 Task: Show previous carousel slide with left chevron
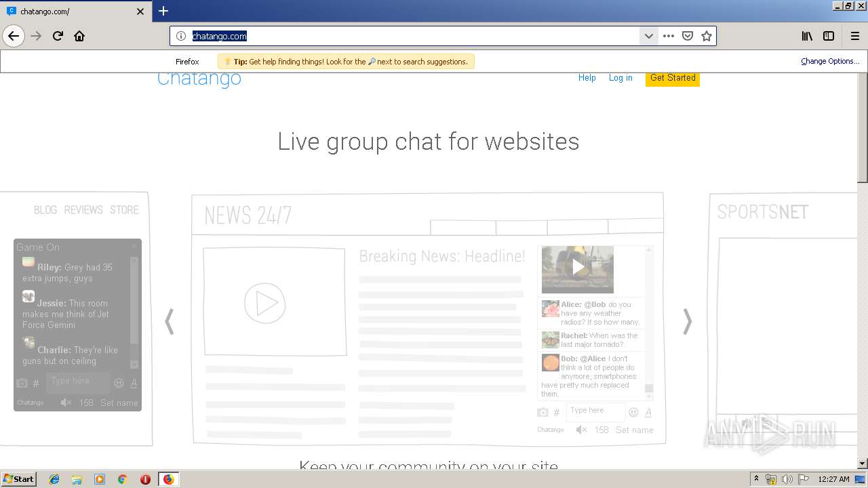pyautogui.click(x=170, y=321)
